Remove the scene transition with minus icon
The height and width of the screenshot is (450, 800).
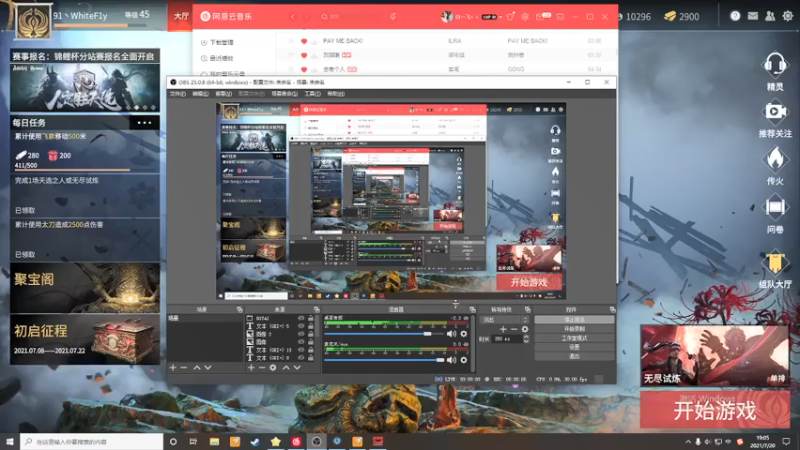point(514,329)
